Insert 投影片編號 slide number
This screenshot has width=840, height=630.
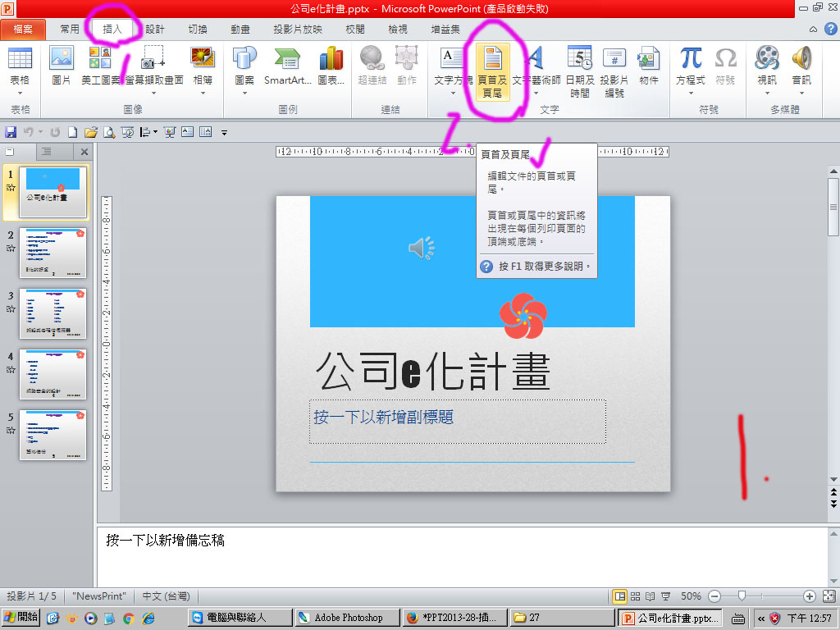coord(614,58)
